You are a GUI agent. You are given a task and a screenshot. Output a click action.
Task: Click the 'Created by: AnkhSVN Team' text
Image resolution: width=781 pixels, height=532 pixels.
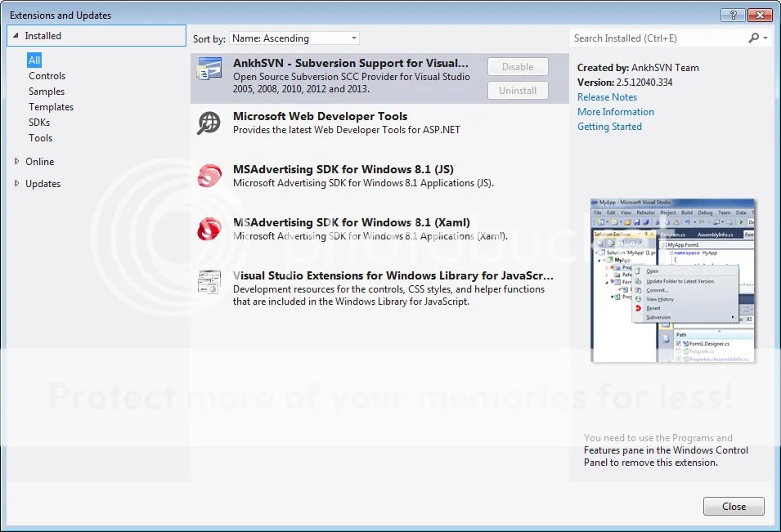638,68
